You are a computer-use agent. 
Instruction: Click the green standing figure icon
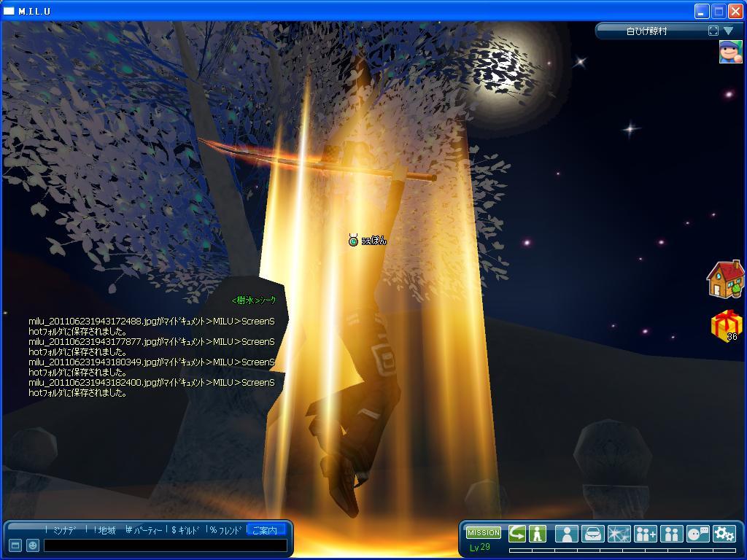(x=538, y=534)
